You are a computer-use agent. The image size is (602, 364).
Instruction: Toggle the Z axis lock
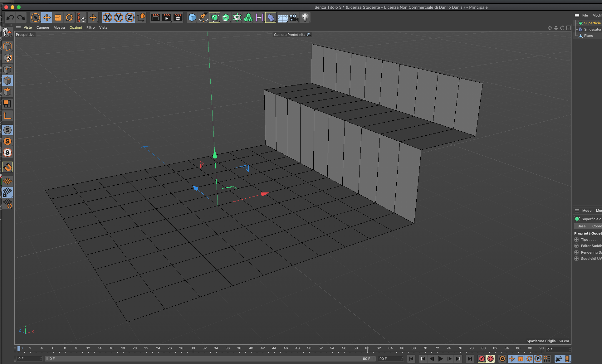130,17
